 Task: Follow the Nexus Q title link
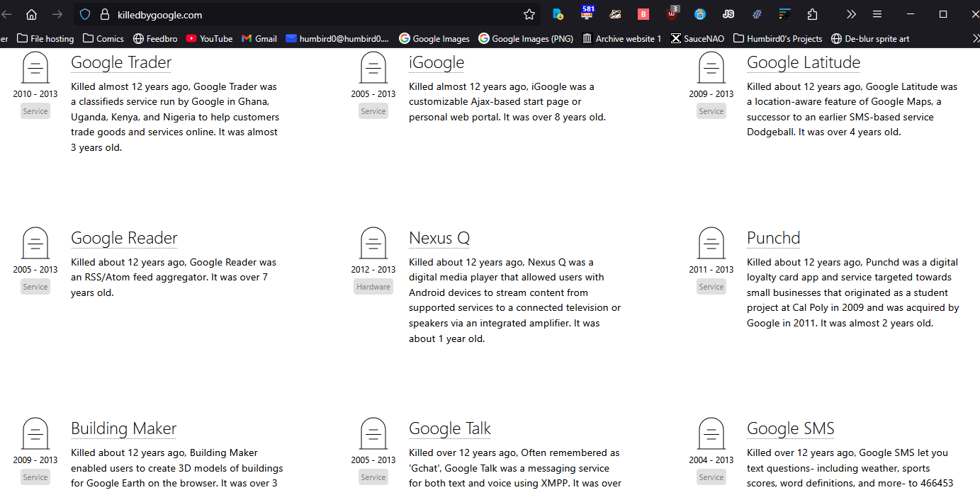coord(439,238)
